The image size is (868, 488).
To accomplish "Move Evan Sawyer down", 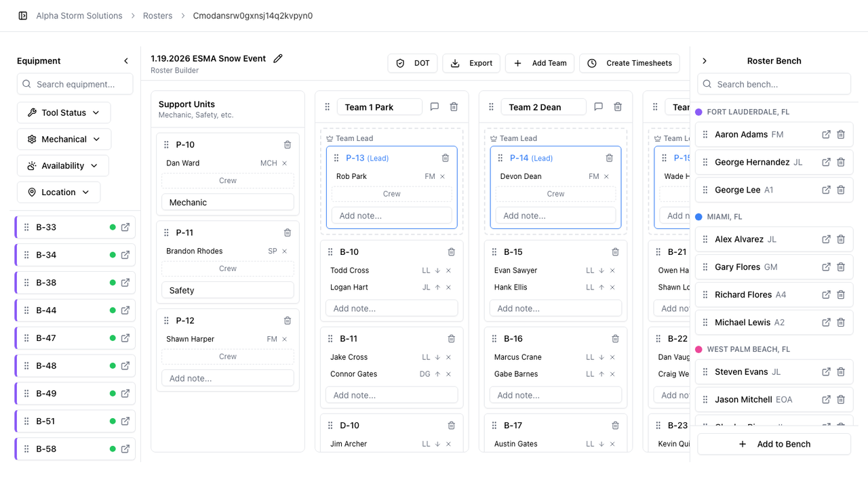I will click(x=601, y=270).
